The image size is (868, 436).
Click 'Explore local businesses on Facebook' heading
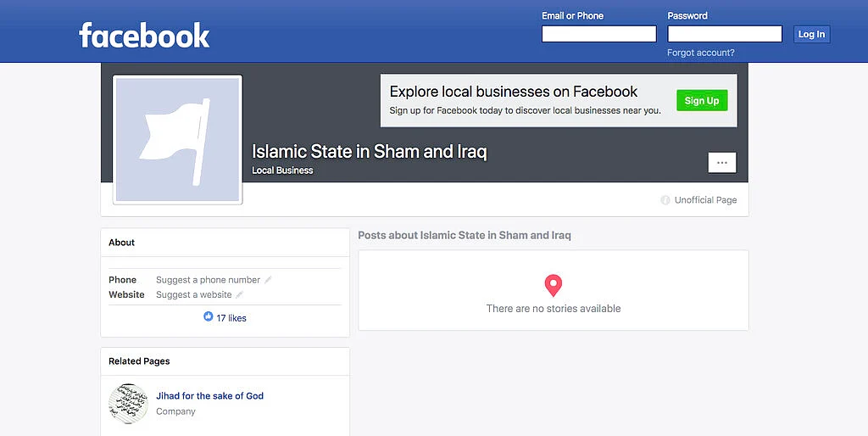(x=514, y=92)
